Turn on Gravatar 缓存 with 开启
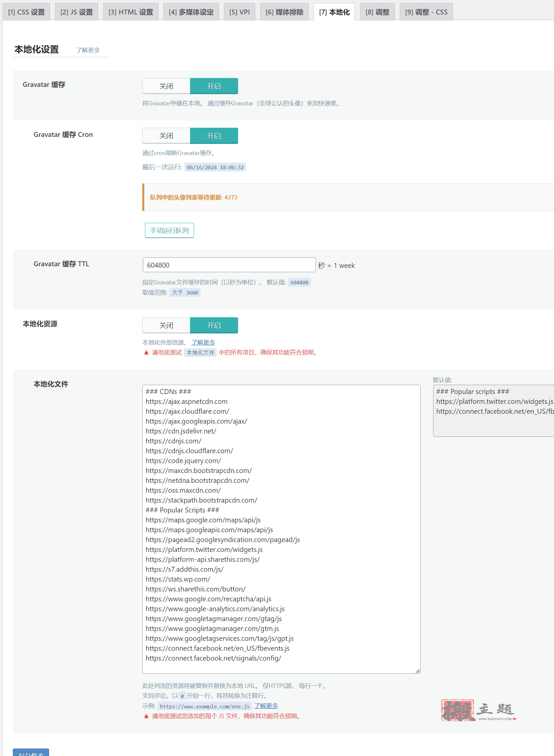The image size is (554, 756). tap(214, 86)
